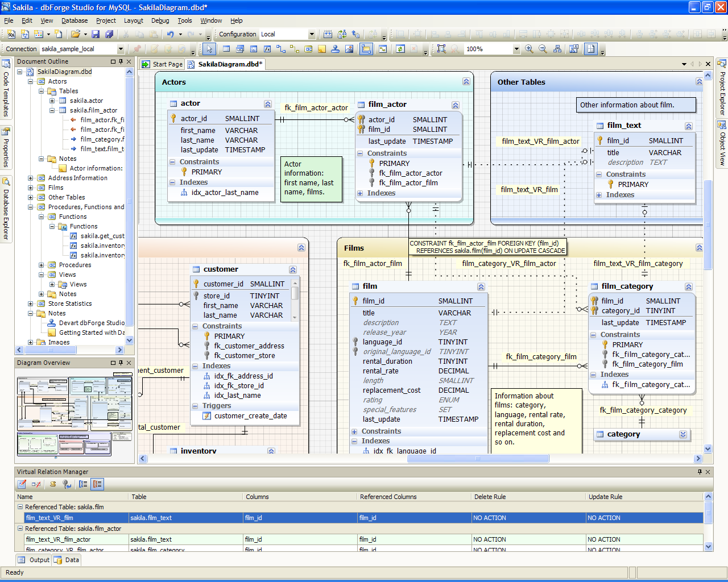Click the New Stamp tool icon
Image resolution: width=728 pixels, height=582 pixels.
tap(336, 49)
